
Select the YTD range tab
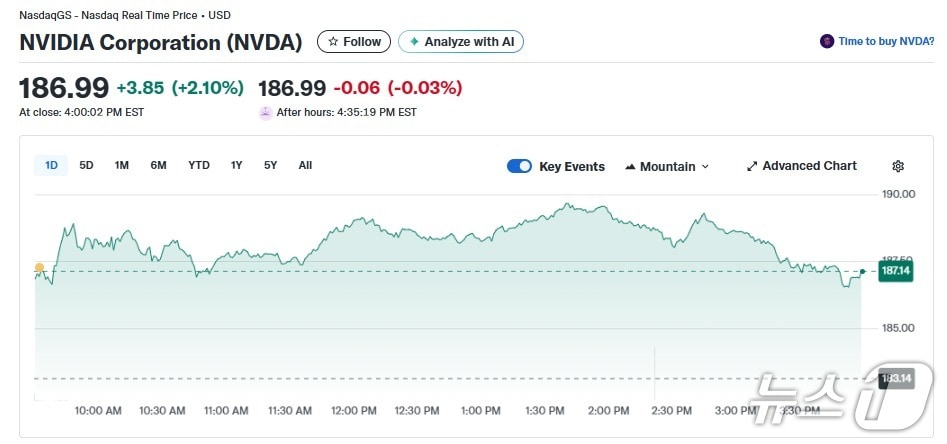pyautogui.click(x=199, y=165)
